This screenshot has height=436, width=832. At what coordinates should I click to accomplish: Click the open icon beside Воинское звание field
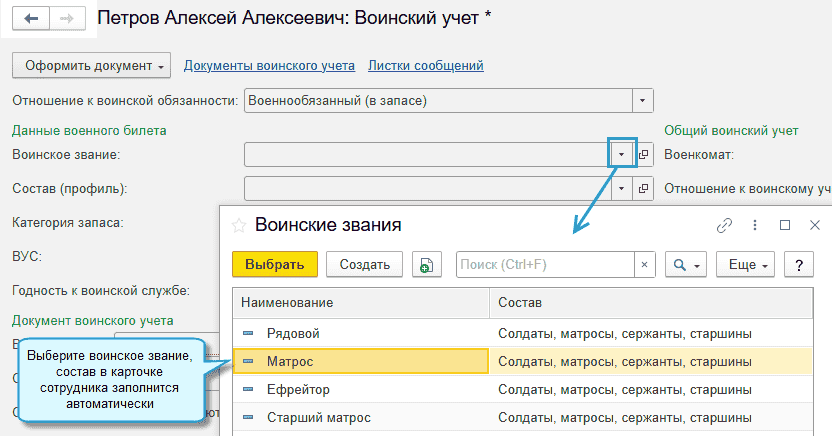(644, 155)
